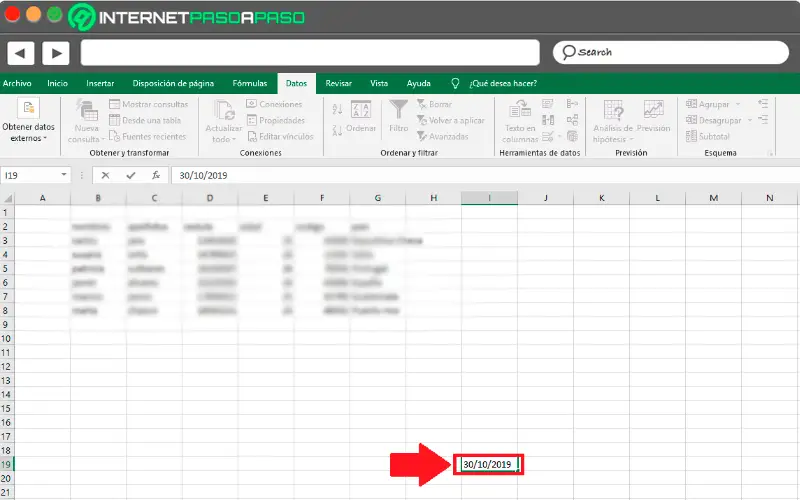Expand the Actualizar todo dropdown

click(223, 121)
